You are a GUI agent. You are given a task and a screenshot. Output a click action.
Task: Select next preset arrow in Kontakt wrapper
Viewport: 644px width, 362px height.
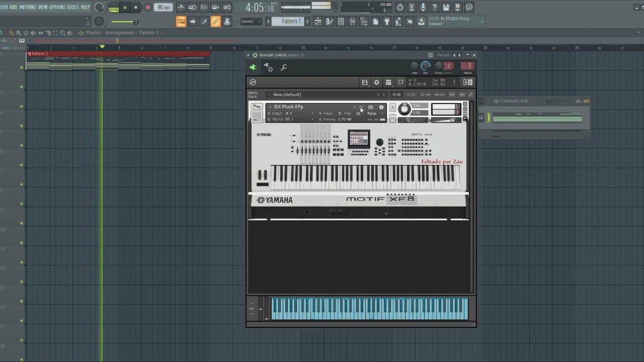459,55
